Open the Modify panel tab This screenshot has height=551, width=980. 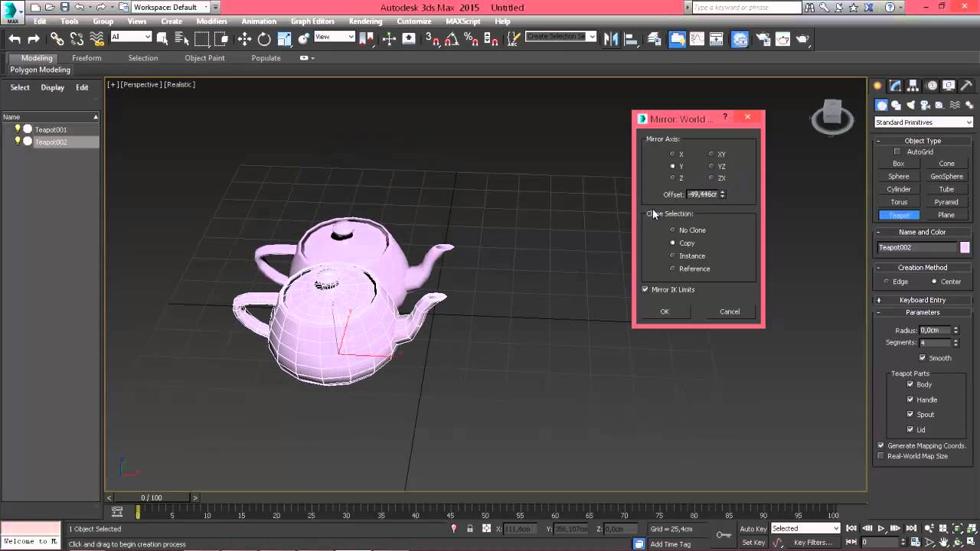coord(895,86)
